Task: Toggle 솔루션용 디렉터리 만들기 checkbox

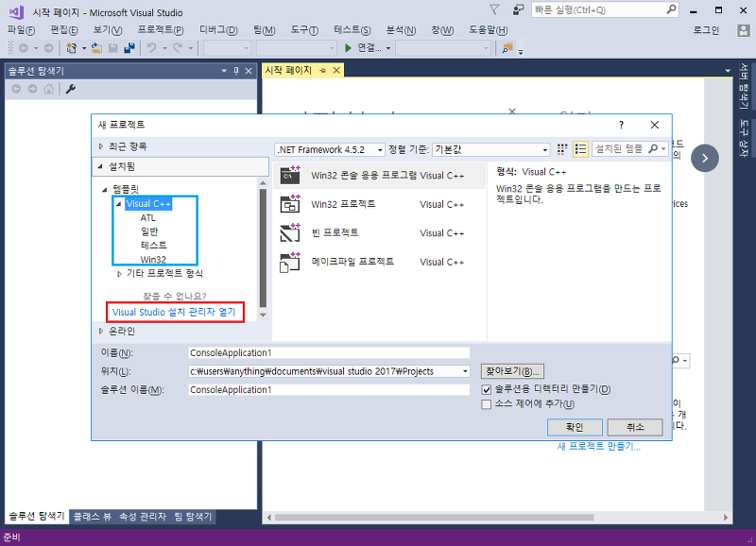Action: (486, 389)
